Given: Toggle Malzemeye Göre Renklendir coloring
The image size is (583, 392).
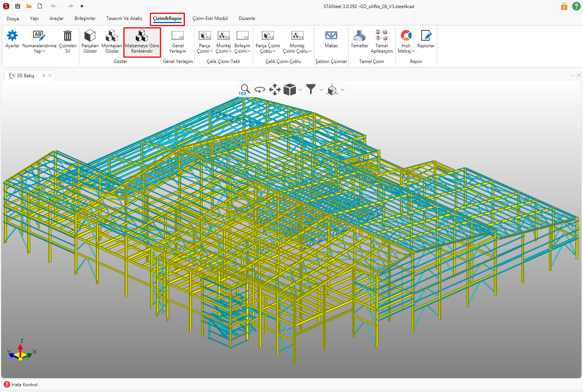Looking at the screenshot, I should tap(142, 36).
